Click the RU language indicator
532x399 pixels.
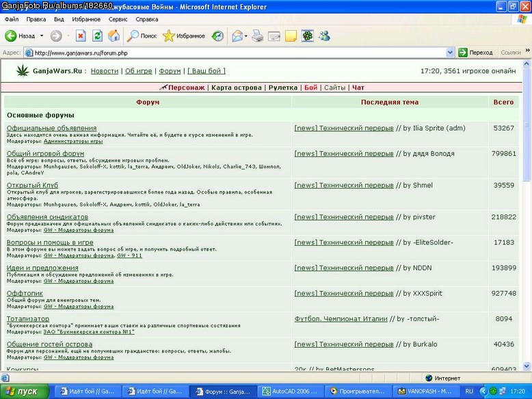coord(469,391)
